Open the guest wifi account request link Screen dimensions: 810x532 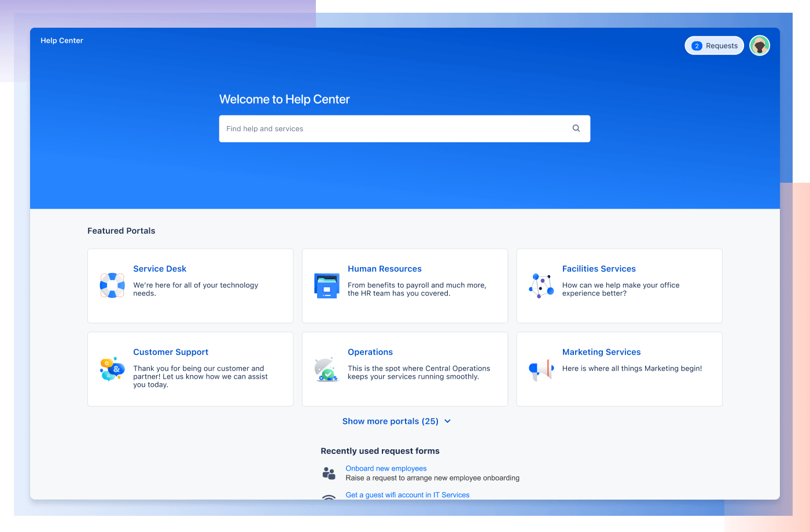[407, 494]
